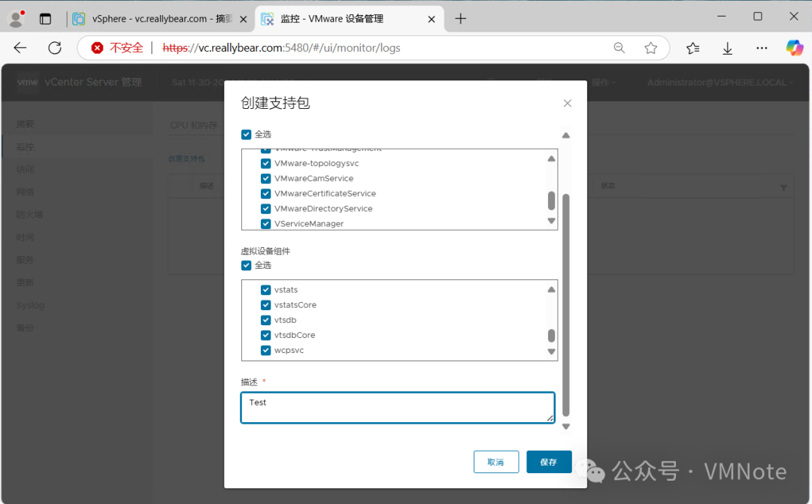This screenshot has width=812, height=504.
Task: Click the dialog's outer scrollbar up arrow
Action: coord(566,135)
